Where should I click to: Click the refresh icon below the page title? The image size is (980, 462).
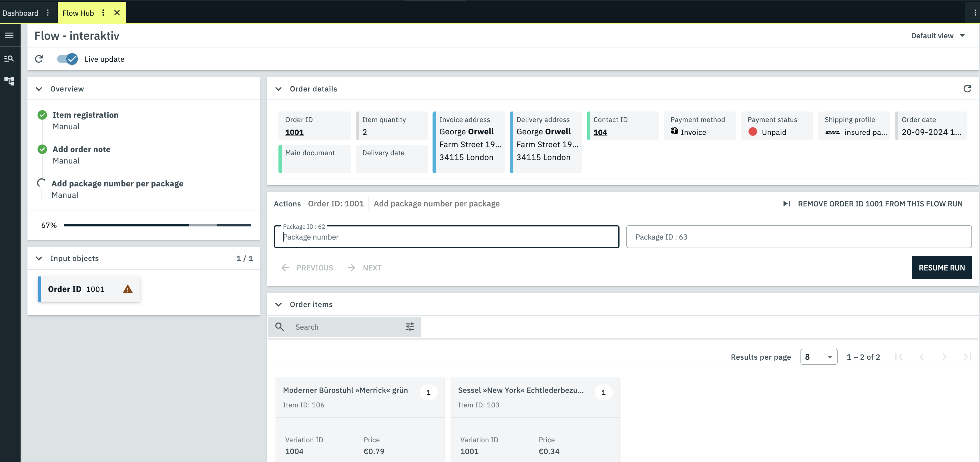coord(39,59)
